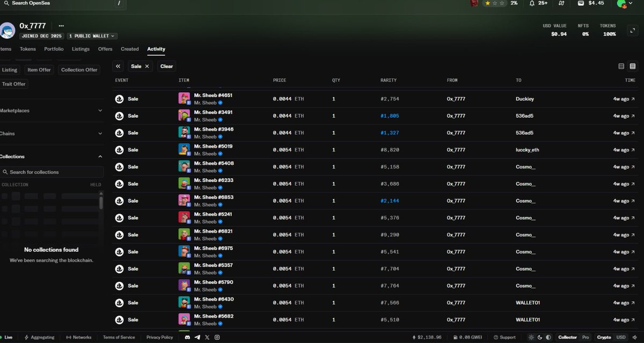Expand the Chains filter section
Viewport: 644px width, 343px height.
click(52, 134)
